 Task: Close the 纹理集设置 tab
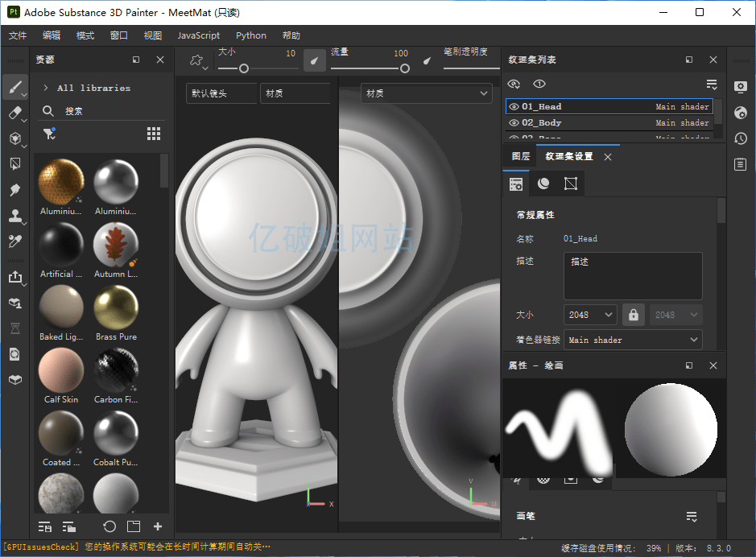(608, 157)
